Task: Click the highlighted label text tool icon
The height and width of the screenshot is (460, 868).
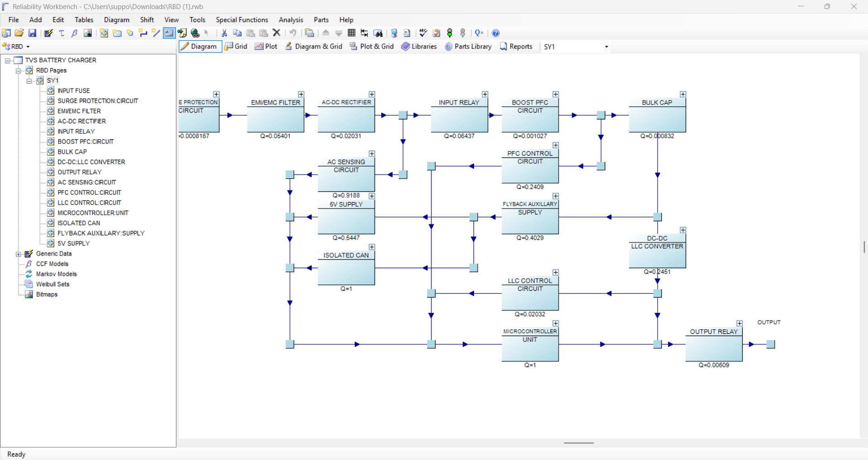Action: pyautogui.click(x=169, y=33)
